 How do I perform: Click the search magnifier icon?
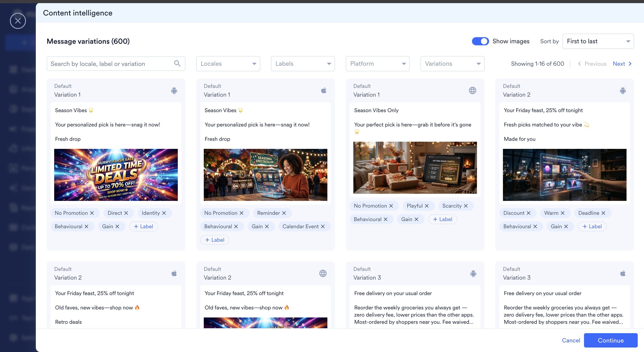[177, 64]
